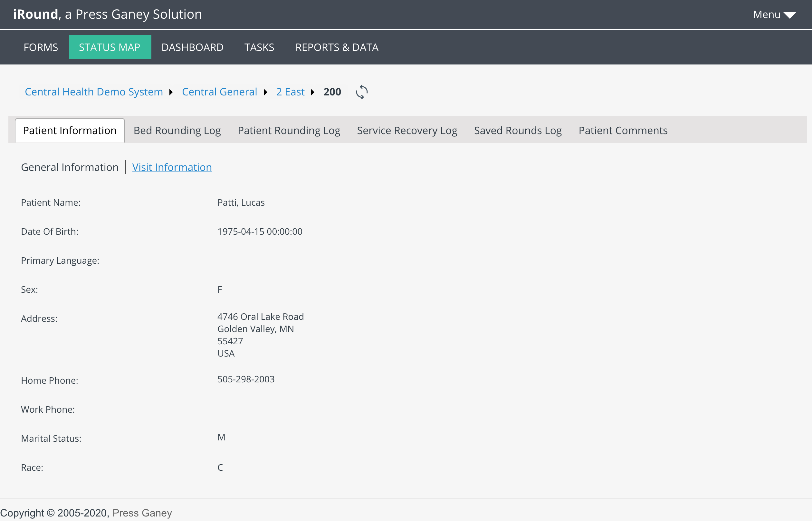This screenshot has width=812, height=521.
Task: Open the DASHBOARD section
Action: pos(192,47)
